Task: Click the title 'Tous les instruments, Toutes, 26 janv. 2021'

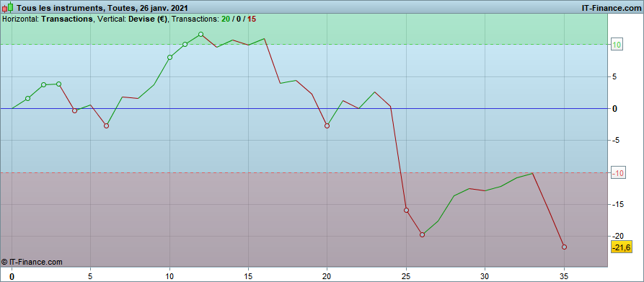Action: click(x=102, y=8)
